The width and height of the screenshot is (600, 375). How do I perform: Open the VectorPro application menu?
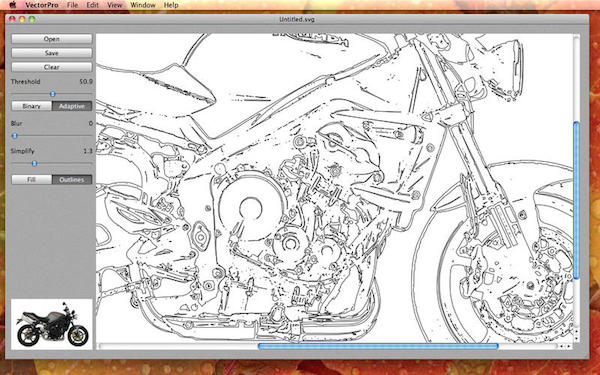pyautogui.click(x=42, y=5)
